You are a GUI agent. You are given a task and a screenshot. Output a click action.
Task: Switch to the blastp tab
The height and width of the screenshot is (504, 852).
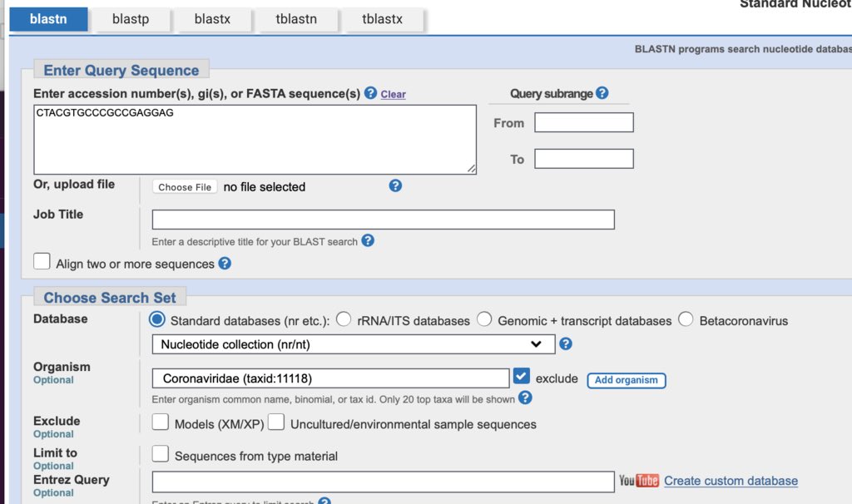click(131, 19)
